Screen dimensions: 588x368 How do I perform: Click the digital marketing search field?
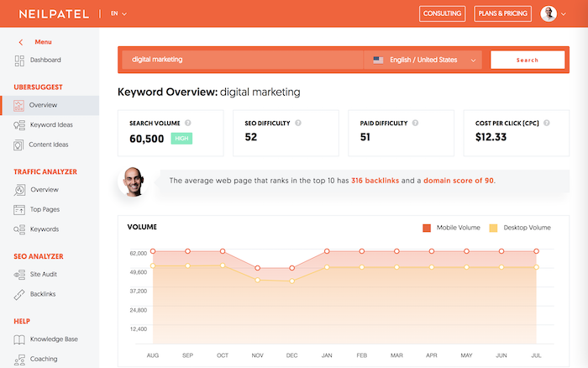tap(242, 60)
